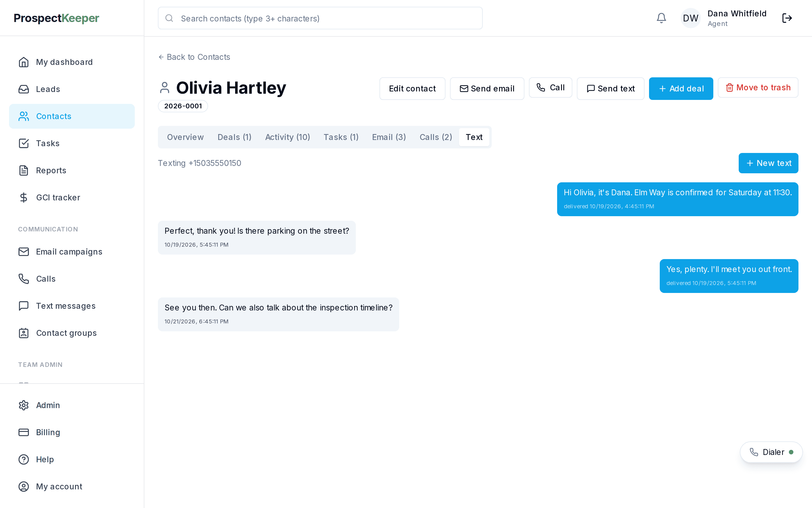The image size is (812, 508).
Task: Open the Activity (10) tab
Action: point(288,137)
